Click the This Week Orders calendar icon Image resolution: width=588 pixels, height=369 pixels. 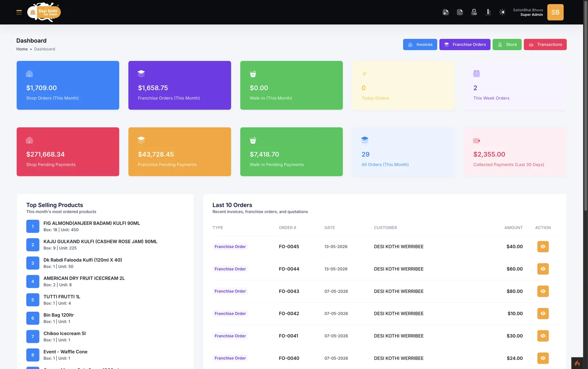pos(477,74)
